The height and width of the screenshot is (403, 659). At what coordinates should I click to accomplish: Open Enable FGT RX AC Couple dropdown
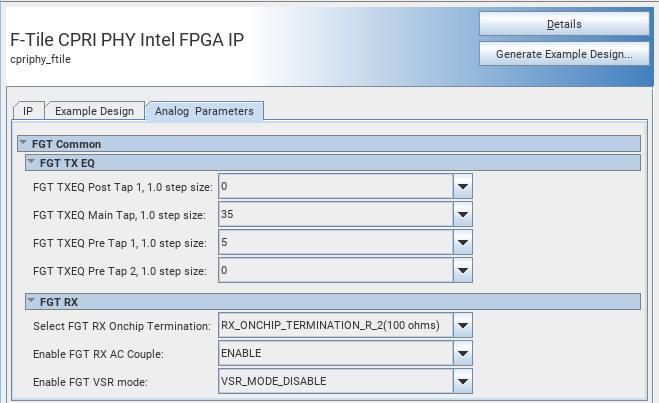462,353
